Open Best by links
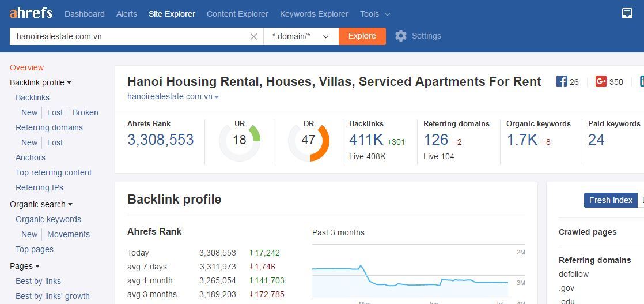The image size is (644, 304). tap(38, 282)
